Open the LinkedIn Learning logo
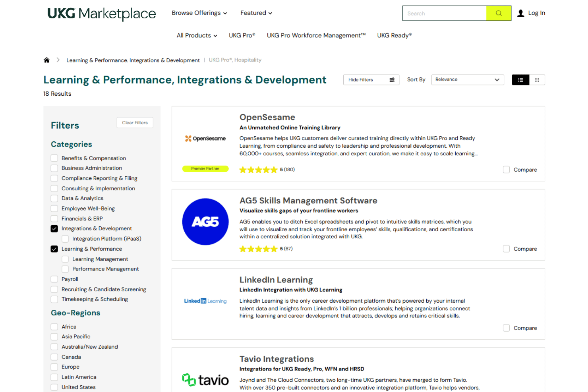This screenshot has height=392, width=588. point(205,301)
